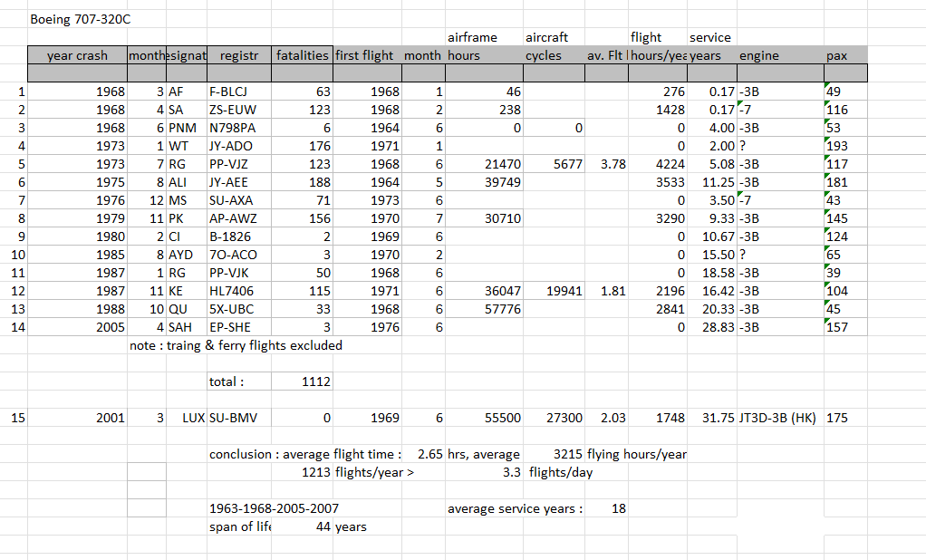Click the 'pax' column header
The height and width of the screenshot is (560, 926).
point(845,55)
